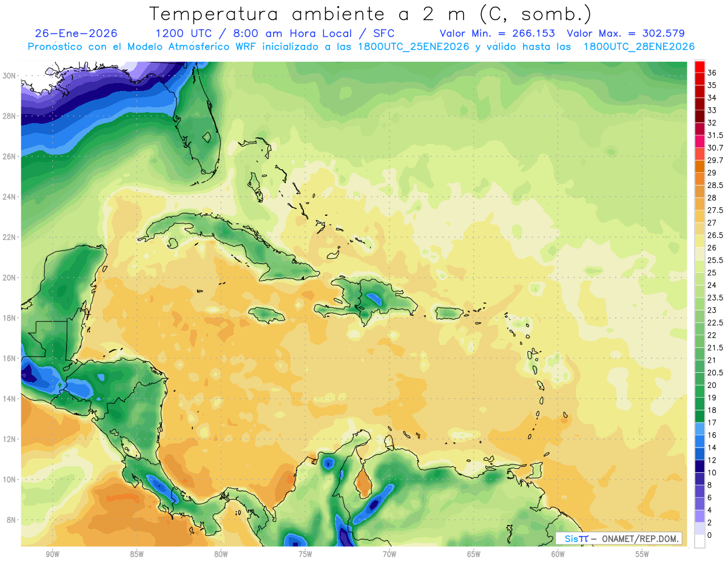Click the '65W' longitude label
Screen dimensions: 728x562
(474, 554)
